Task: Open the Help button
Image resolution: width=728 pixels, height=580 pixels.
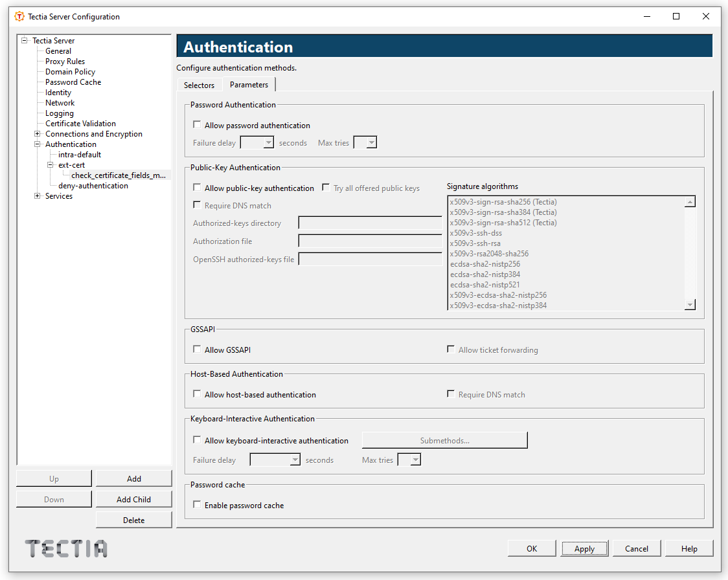Action: [690, 548]
